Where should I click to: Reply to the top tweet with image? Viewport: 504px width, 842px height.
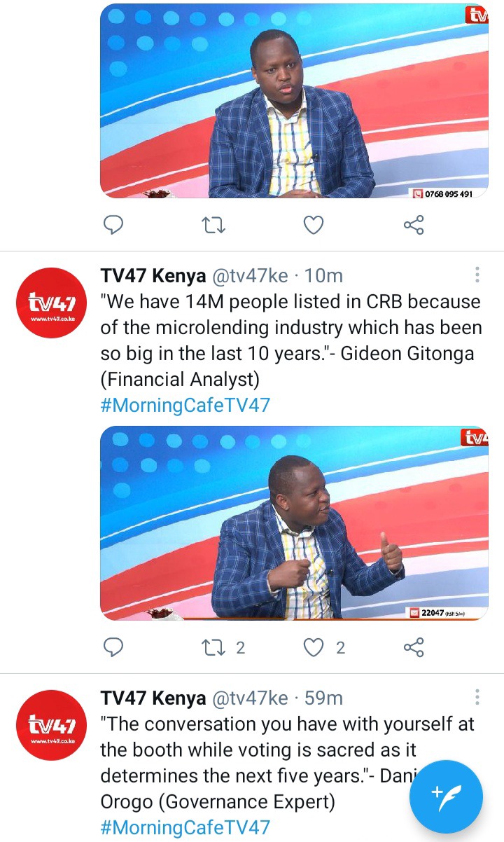pyautogui.click(x=113, y=225)
